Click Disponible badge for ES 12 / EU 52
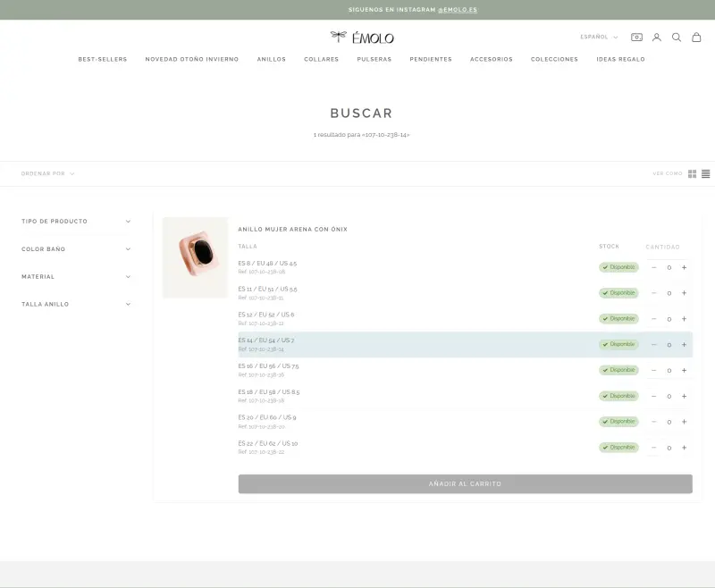Viewport: 715px width, 588px height. pos(618,319)
